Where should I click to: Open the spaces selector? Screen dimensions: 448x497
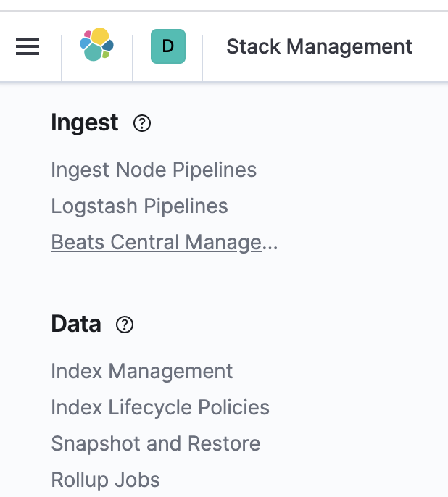168,46
